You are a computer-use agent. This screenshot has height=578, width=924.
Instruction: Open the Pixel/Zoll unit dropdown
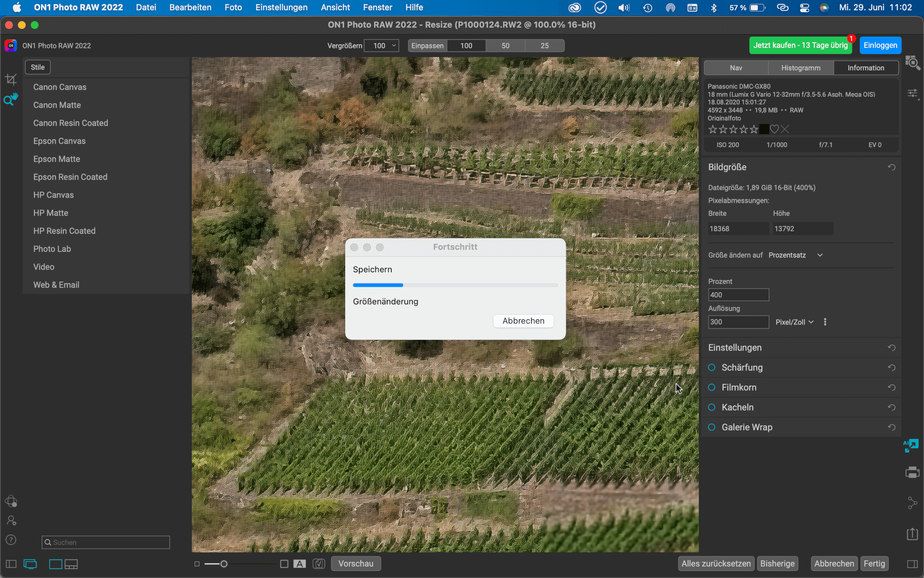(x=795, y=322)
